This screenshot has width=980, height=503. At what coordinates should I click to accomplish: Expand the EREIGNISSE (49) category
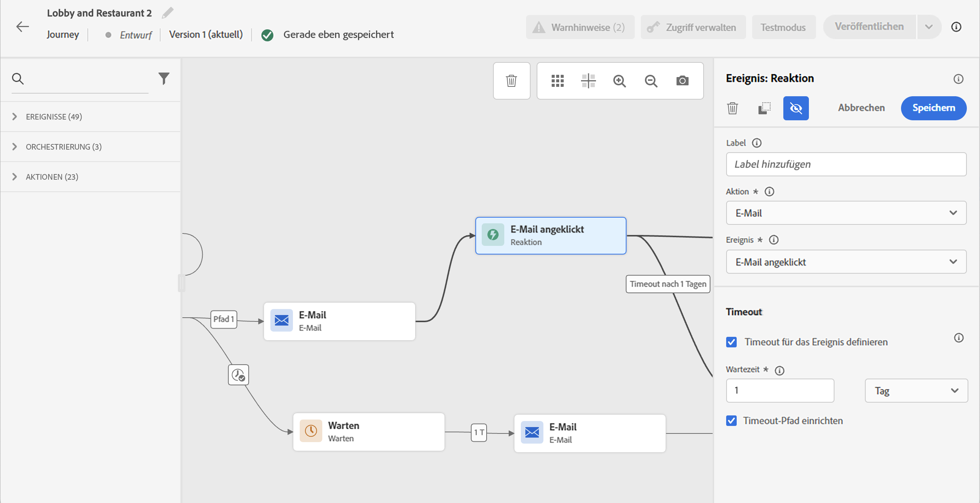tap(53, 117)
